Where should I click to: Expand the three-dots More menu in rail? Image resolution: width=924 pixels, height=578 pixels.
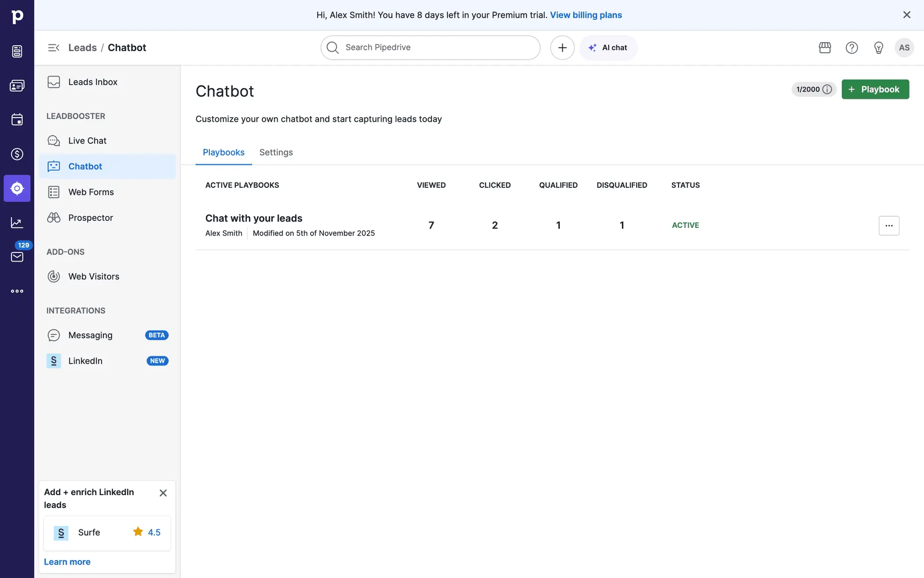pyautogui.click(x=17, y=291)
